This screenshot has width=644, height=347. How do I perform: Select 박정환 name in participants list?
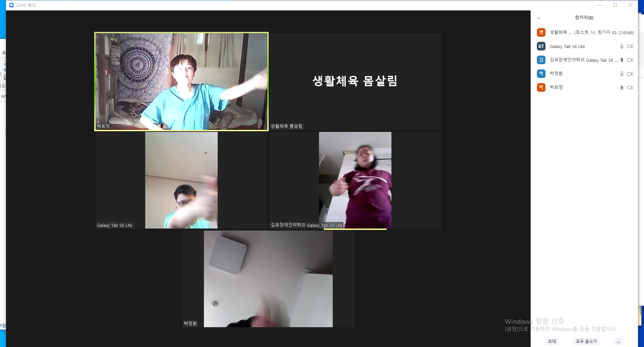[x=556, y=73]
